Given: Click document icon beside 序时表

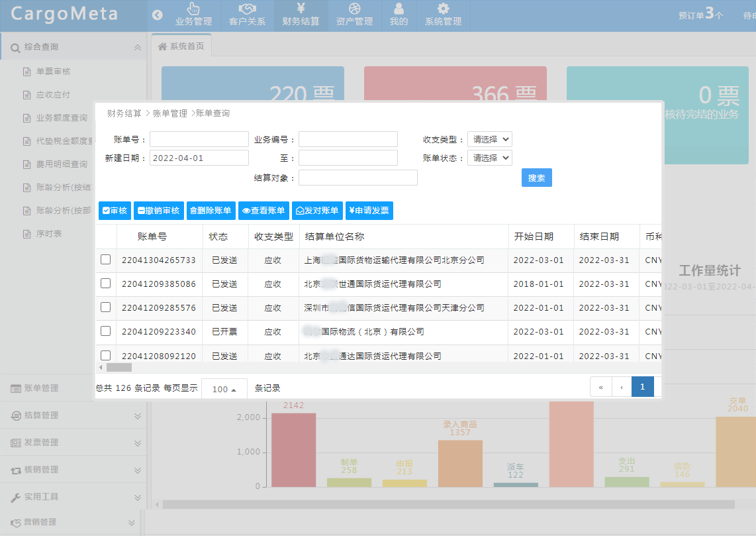Looking at the screenshot, I should [27, 234].
